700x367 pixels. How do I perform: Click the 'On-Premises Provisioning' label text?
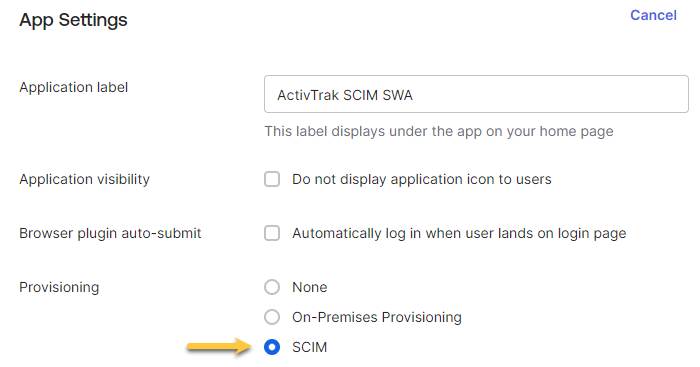(377, 317)
